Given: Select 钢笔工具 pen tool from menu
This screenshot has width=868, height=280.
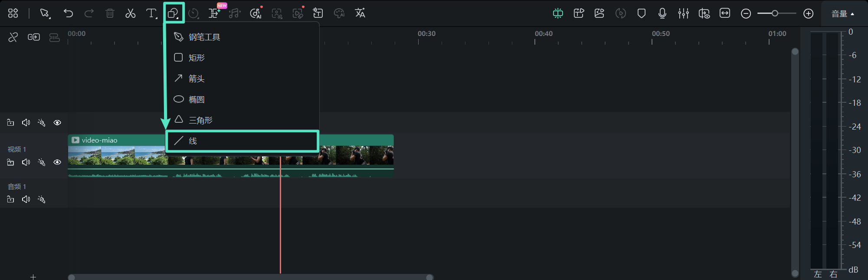Looking at the screenshot, I should pyautogui.click(x=242, y=37).
